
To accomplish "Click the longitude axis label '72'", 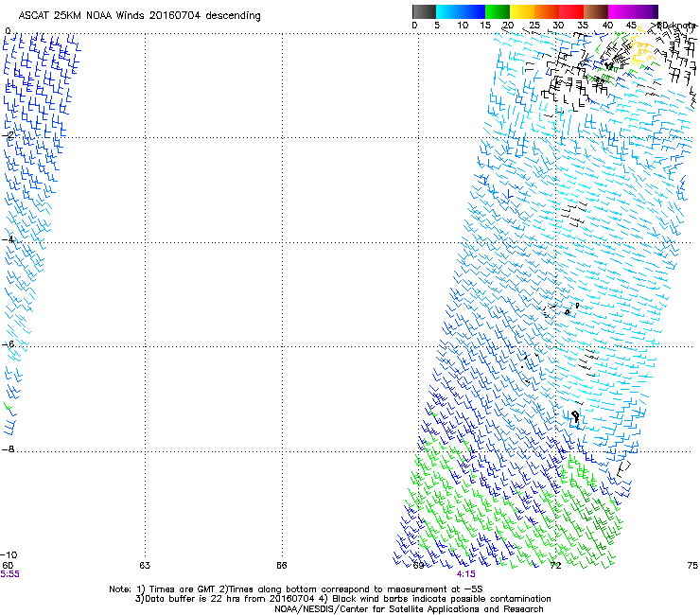I will [x=555, y=566].
